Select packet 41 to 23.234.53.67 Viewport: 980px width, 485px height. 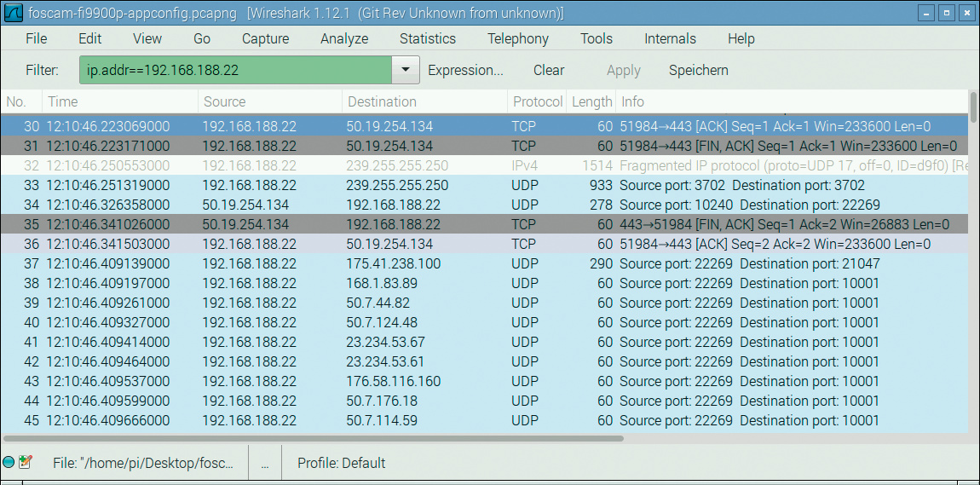[484, 342]
